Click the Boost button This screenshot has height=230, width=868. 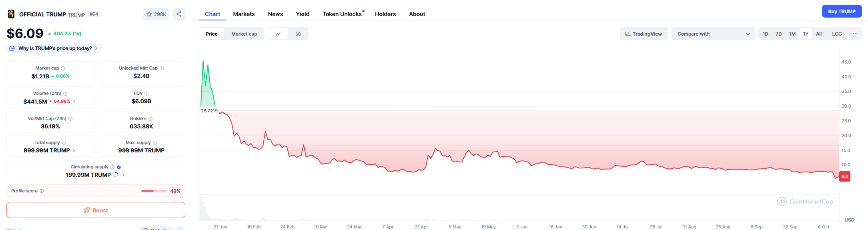click(x=96, y=210)
